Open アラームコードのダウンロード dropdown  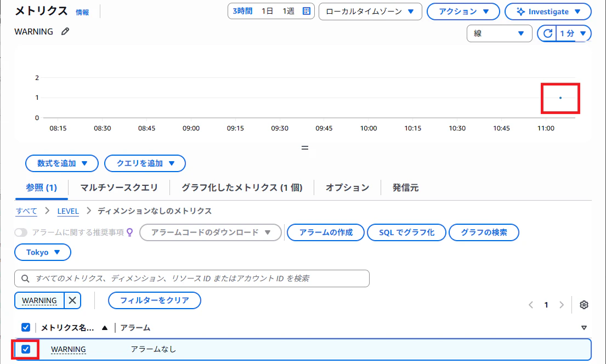coord(211,232)
